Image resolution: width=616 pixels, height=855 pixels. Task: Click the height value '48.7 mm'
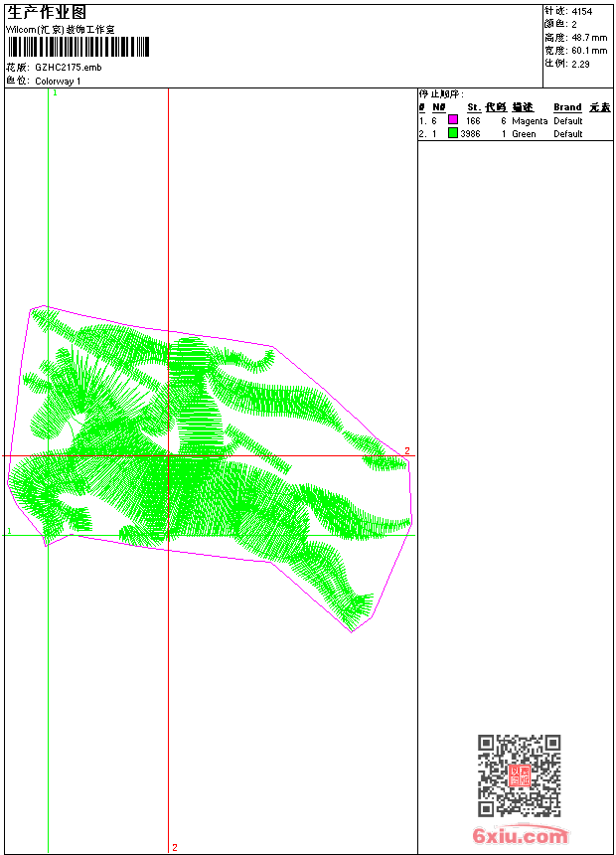[589, 38]
